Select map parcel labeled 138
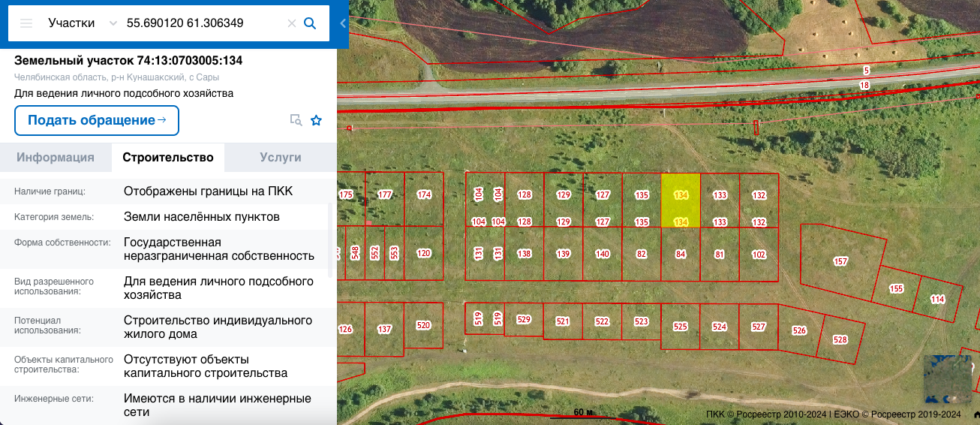The height and width of the screenshot is (425, 980). pos(525,254)
